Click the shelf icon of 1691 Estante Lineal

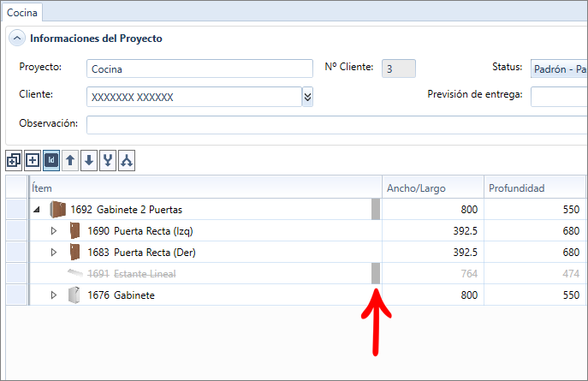coord(75,273)
